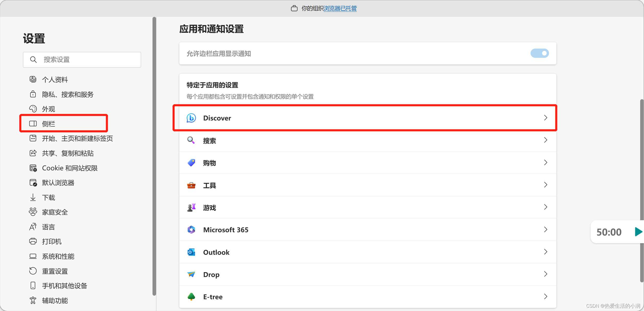Open 家庭安全 section
Image resolution: width=644 pixels, height=311 pixels.
[55, 212]
